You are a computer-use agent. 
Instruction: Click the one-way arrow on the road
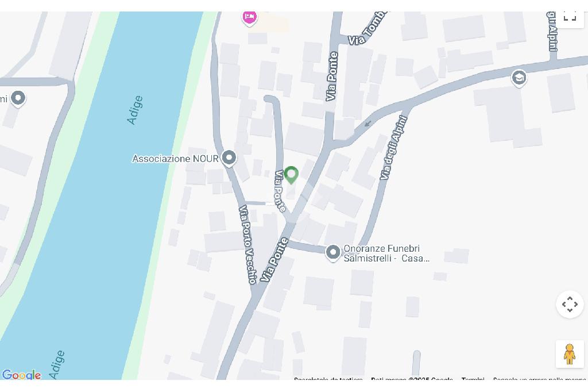(367, 124)
